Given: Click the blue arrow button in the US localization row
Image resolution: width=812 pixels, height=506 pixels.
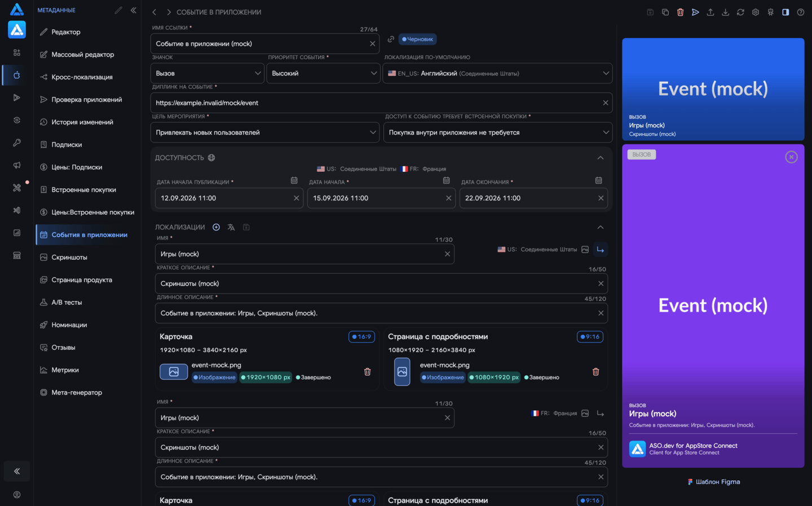Looking at the screenshot, I should [601, 250].
